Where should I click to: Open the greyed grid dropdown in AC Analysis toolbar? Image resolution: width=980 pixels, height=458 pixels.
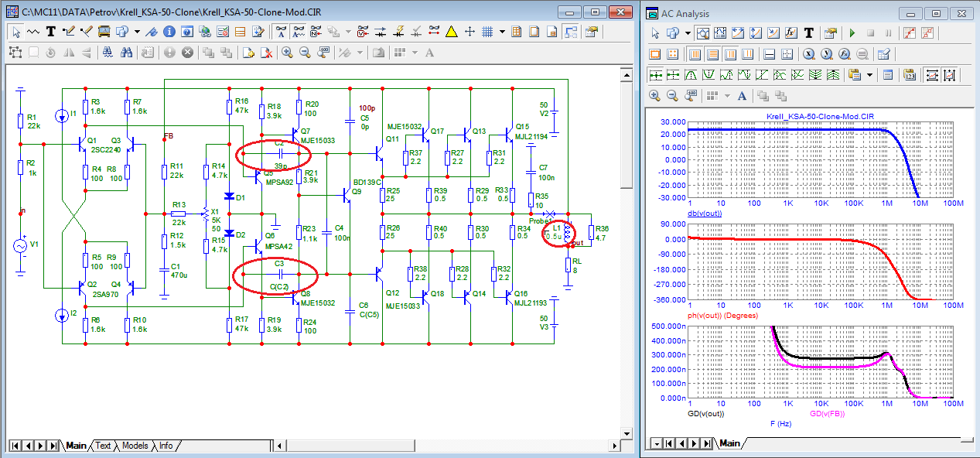pyautogui.click(x=727, y=95)
